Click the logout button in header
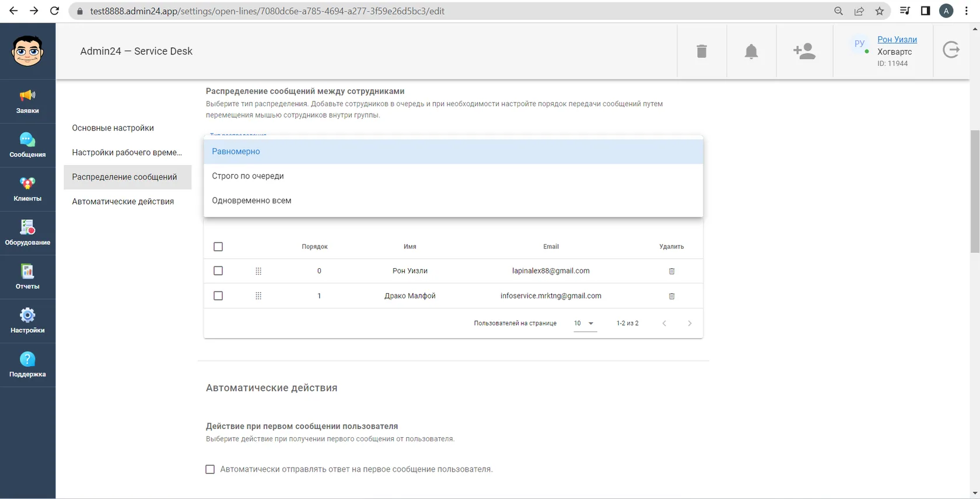This screenshot has height=499, width=980. tap(951, 50)
